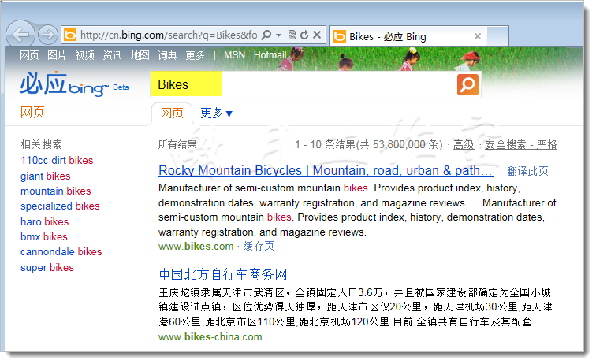
Task: Open 更多 in the top navigation bar
Action: pos(195,55)
